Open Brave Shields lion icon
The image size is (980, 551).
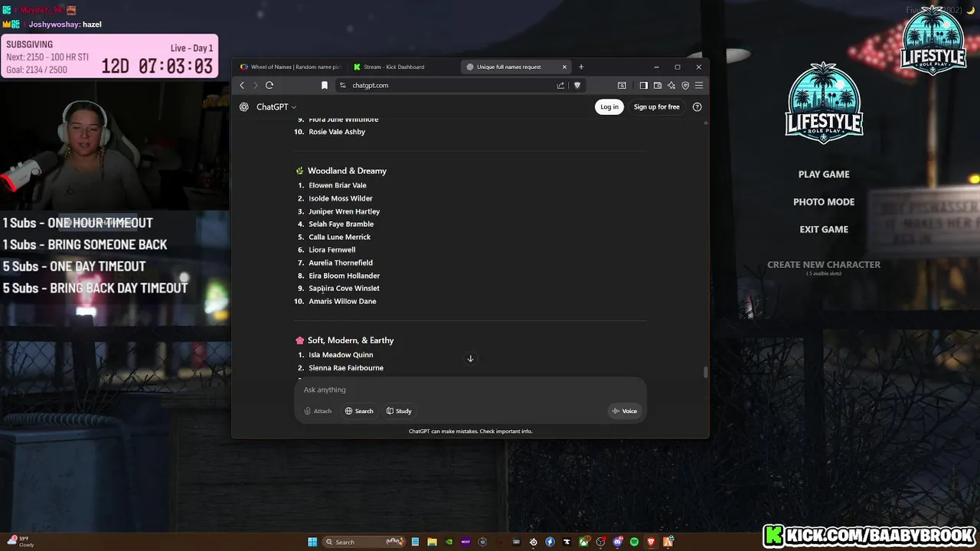pos(577,85)
